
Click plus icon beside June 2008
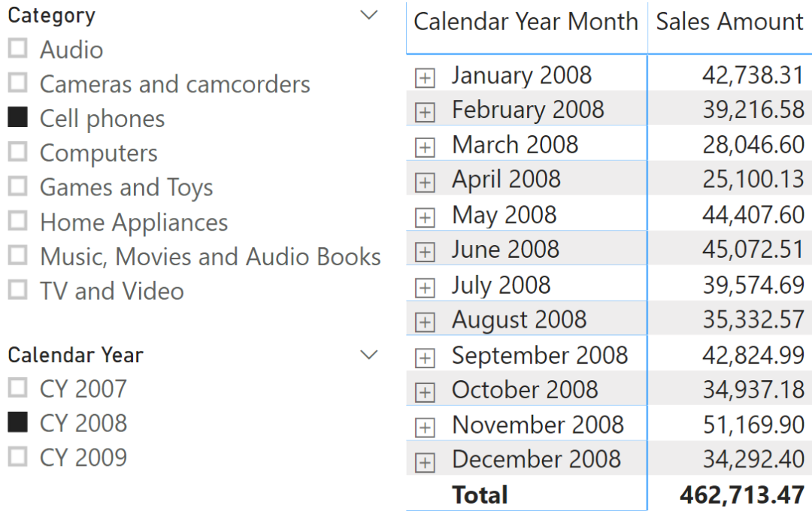[x=426, y=252]
